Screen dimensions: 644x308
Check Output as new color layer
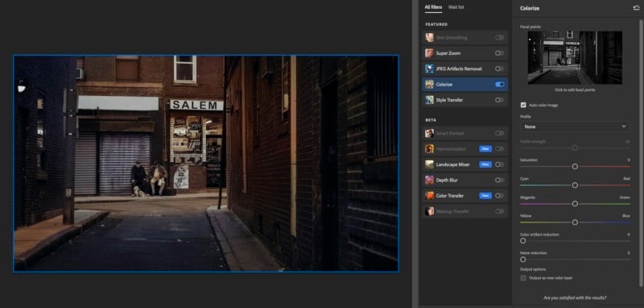523,278
